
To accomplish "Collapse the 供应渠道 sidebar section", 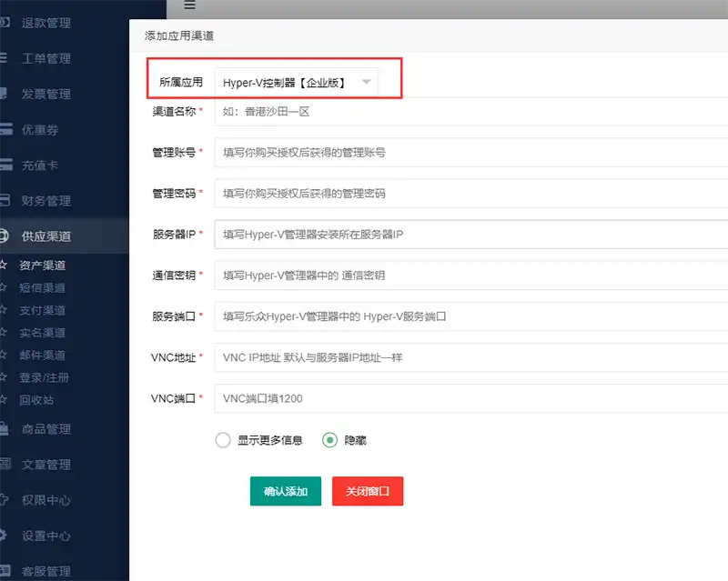I will (45, 236).
